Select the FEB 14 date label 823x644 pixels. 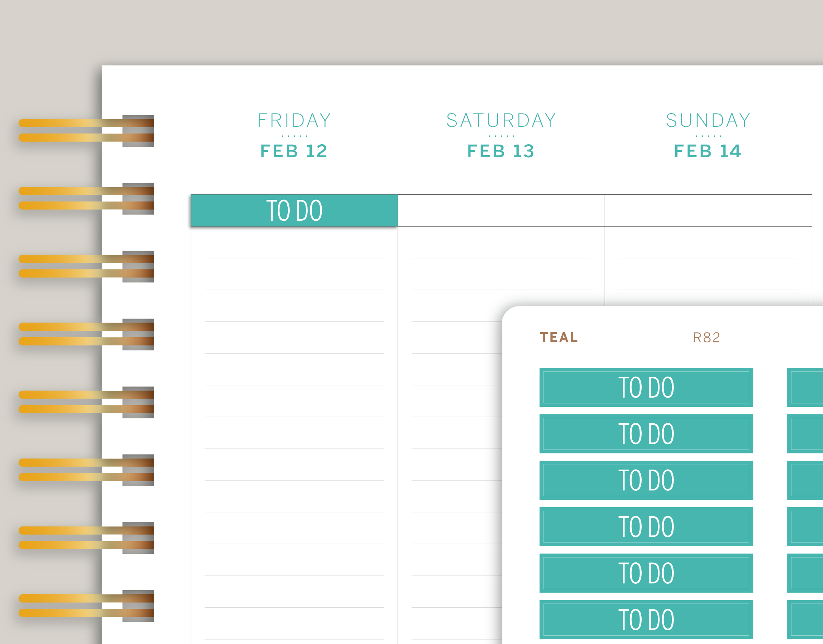point(707,151)
